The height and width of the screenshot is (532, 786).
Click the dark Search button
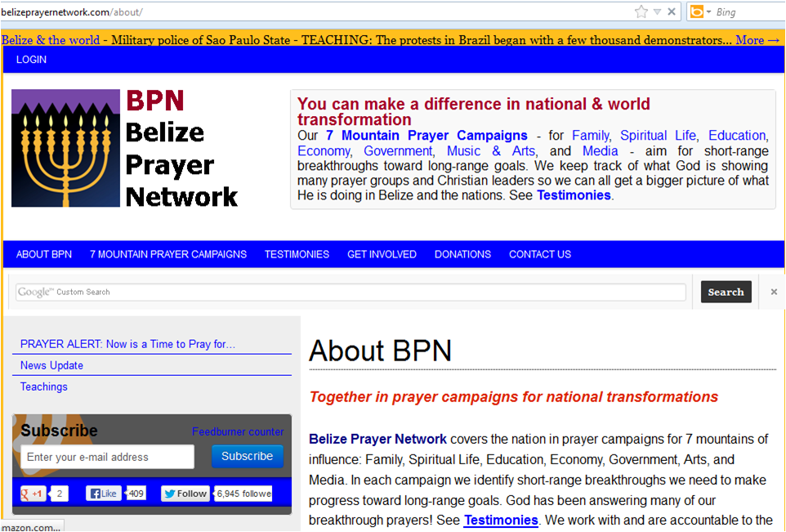tap(726, 292)
